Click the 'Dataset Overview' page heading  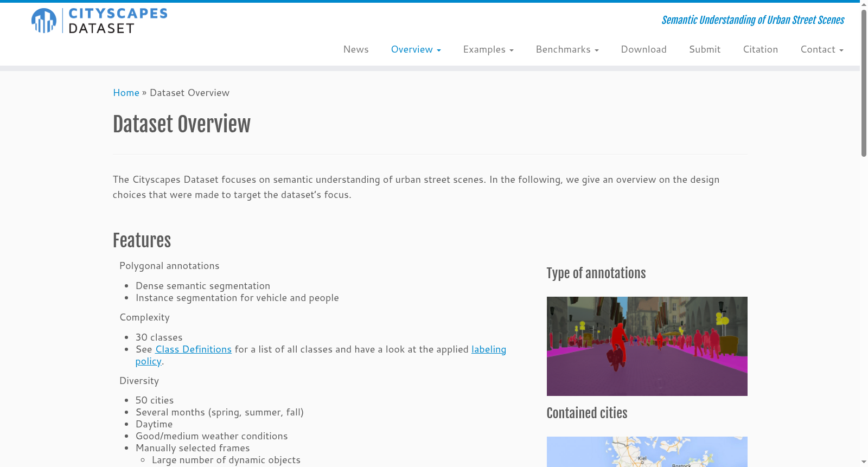tap(182, 124)
